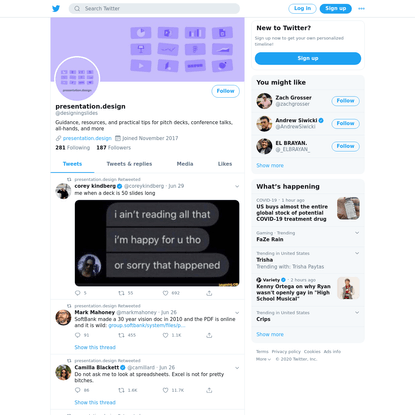Reply to Camilla Blackett's spreadsheet tweet
415x415 pixels.
tap(78, 390)
